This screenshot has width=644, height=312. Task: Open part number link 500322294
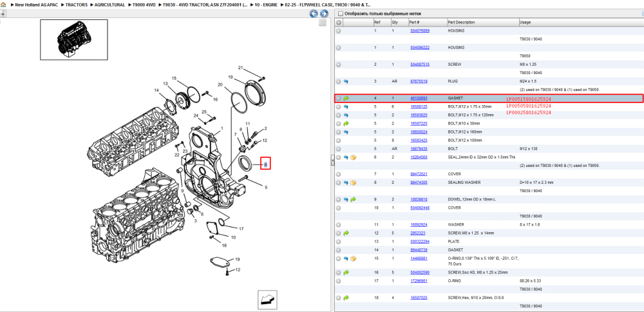tap(420, 241)
